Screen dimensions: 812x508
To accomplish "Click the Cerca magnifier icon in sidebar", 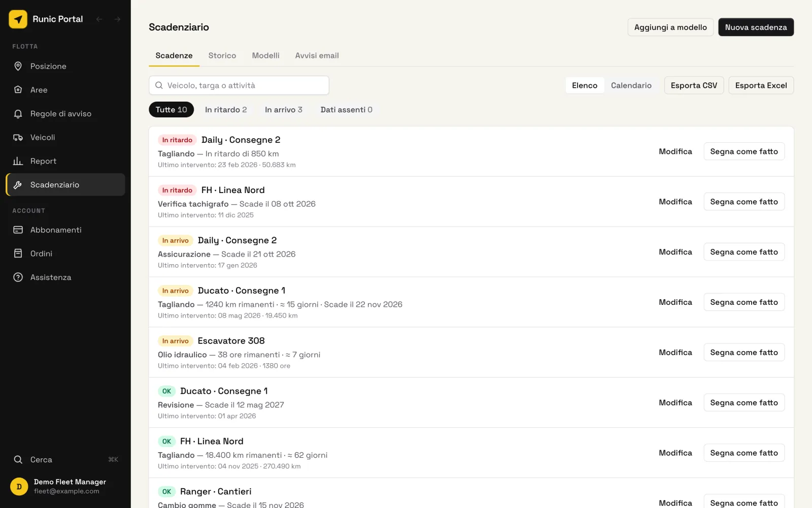I will (18, 460).
